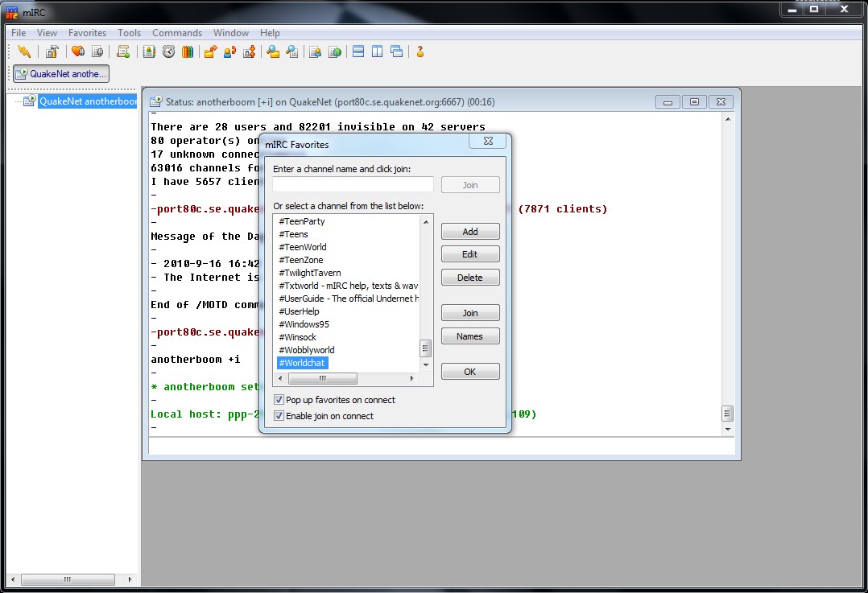Open the Address book toolbar icon

[x=149, y=51]
